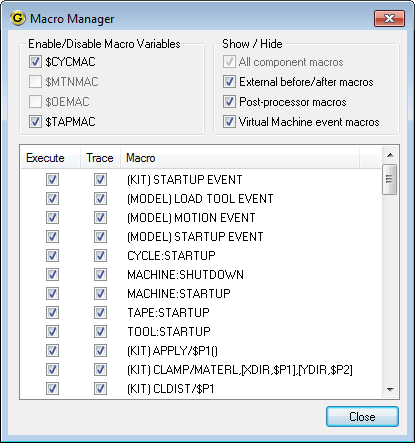Uncheck External before/after macros

[229, 82]
